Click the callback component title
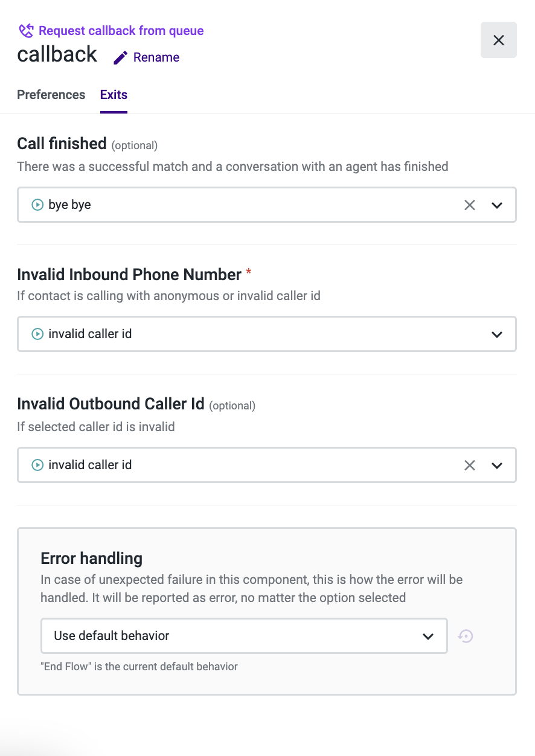The height and width of the screenshot is (756, 535). 57,54
